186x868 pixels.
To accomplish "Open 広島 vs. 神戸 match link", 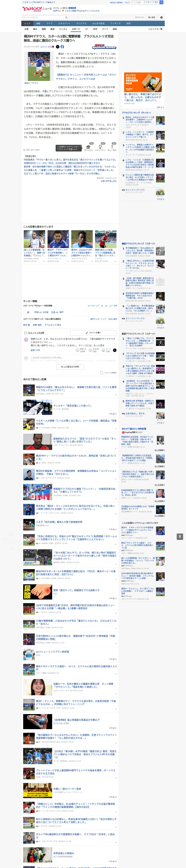I will (x=57, y=312).
